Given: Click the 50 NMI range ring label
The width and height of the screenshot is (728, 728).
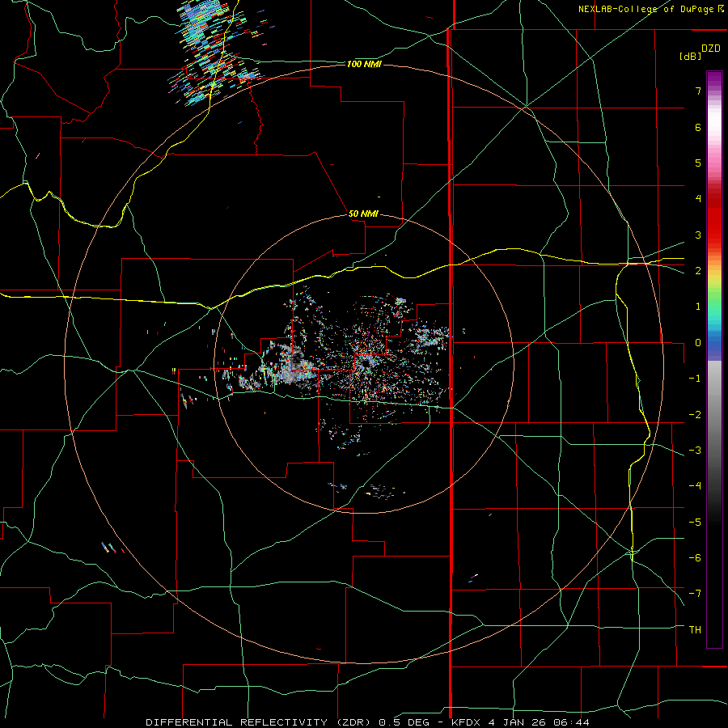Looking at the screenshot, I should coord(363,214).
